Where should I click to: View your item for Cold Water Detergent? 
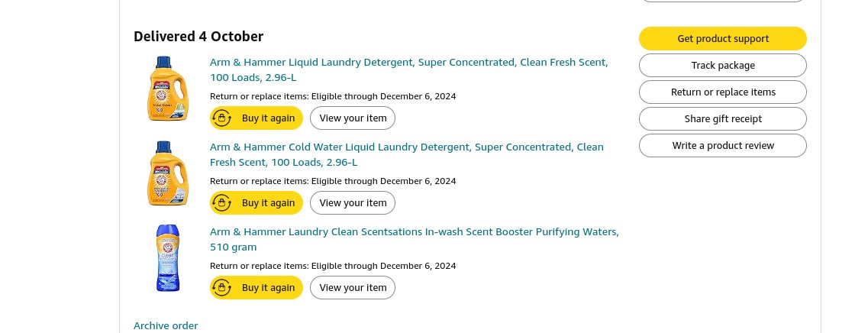point(353,203)
